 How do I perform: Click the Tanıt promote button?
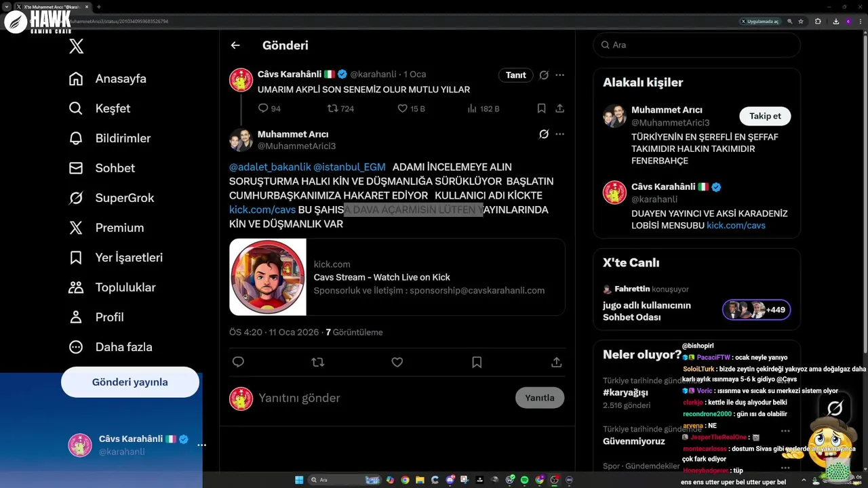pyautogui.click(x=516, y=75)
